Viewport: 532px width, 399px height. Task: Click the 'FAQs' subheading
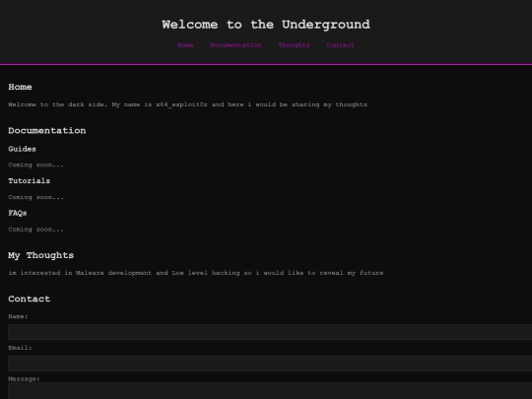coord(18,213)
